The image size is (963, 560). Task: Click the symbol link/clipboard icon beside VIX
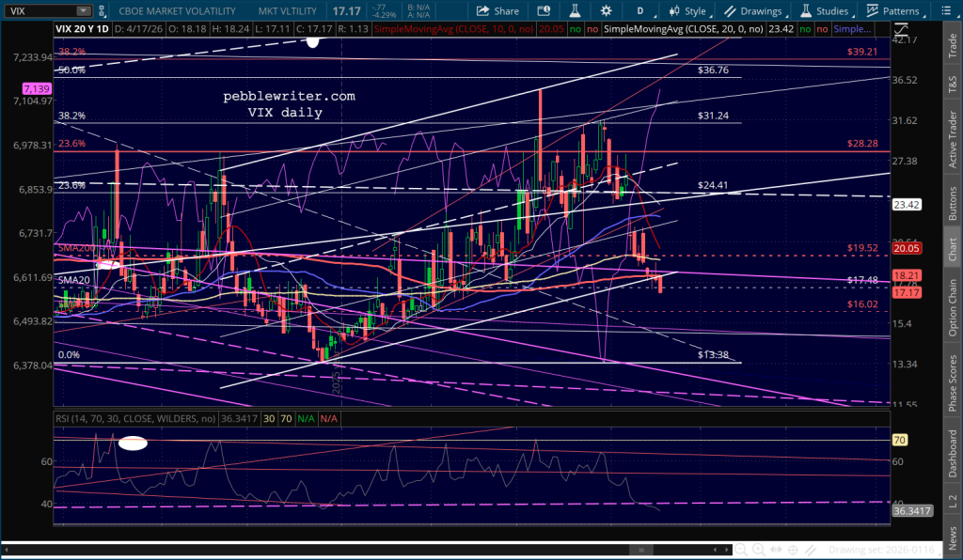[x=102, y=11]
